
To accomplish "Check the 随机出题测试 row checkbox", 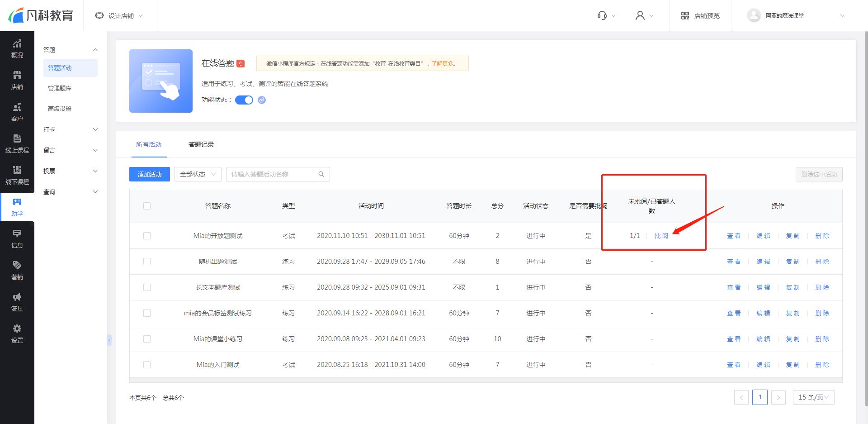I will pos(147,262).
